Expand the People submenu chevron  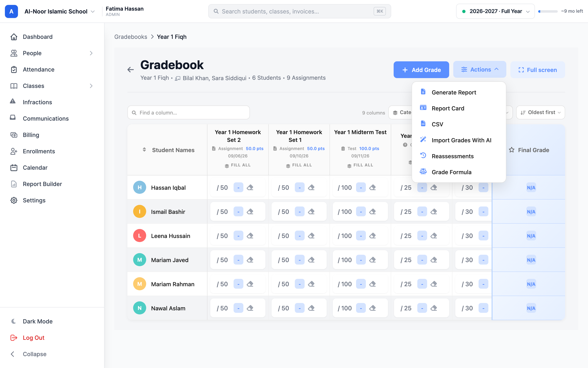point(91,53)
